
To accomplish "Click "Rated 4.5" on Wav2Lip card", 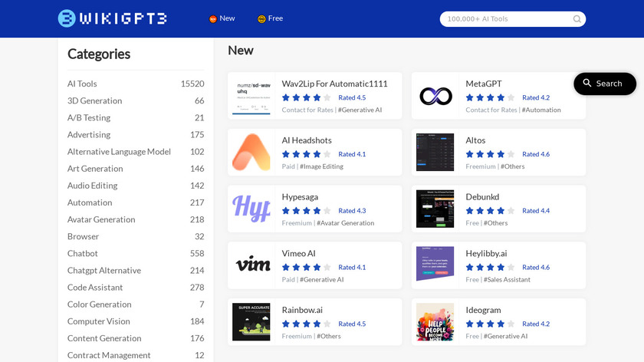I will pos(352,98).
